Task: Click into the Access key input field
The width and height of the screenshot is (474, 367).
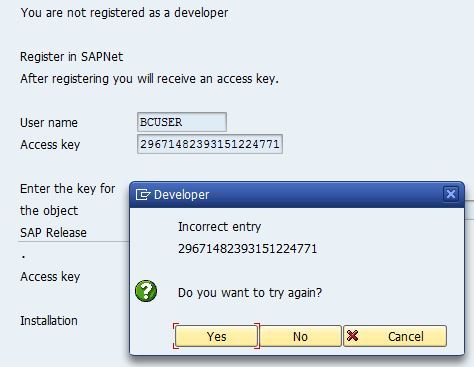Action: coord(210,144)
